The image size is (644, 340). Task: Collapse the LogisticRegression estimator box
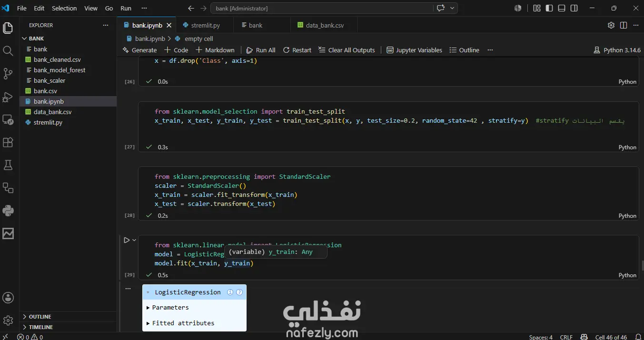tap(148, 292)
